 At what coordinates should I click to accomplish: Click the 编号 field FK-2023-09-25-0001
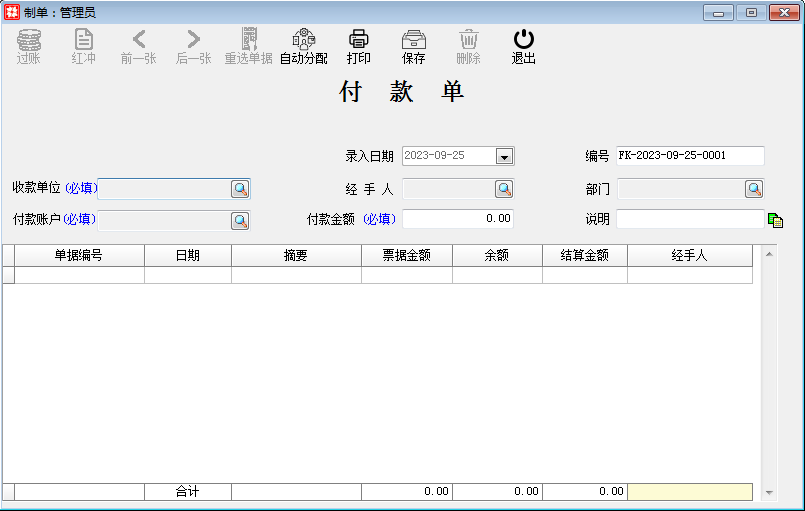tap(689, 156)
